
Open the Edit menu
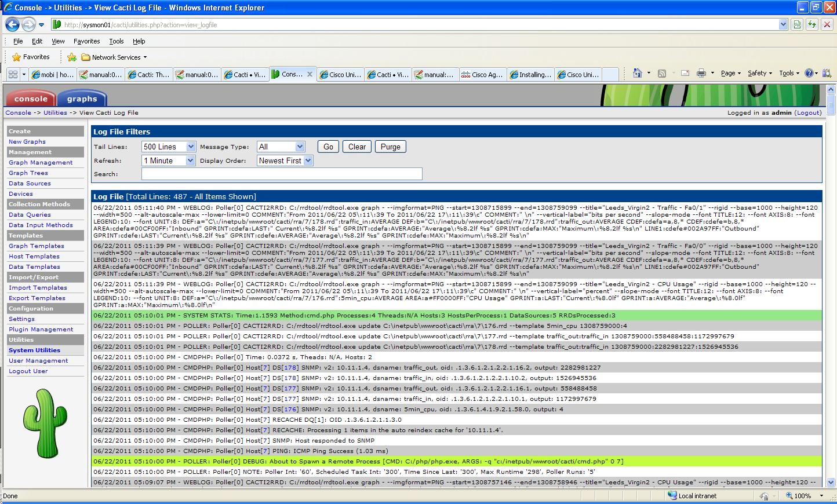37,41
